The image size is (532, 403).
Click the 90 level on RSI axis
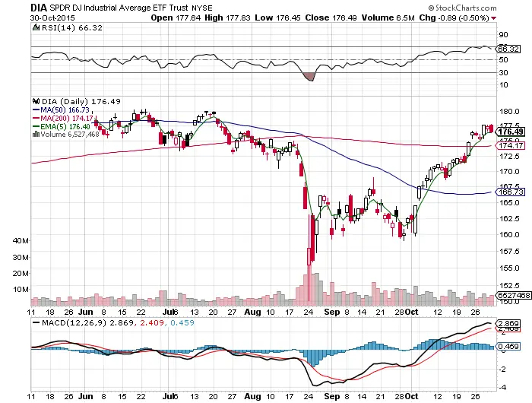503,35
